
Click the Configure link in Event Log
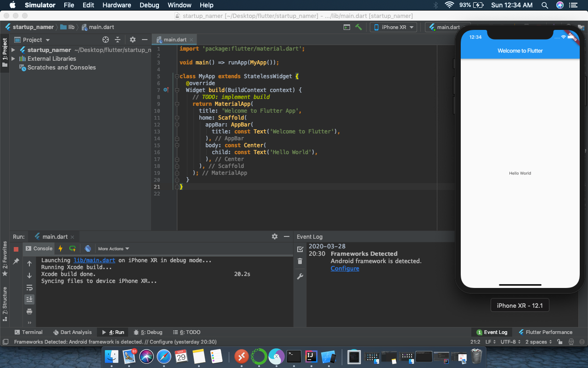point(345,268)
